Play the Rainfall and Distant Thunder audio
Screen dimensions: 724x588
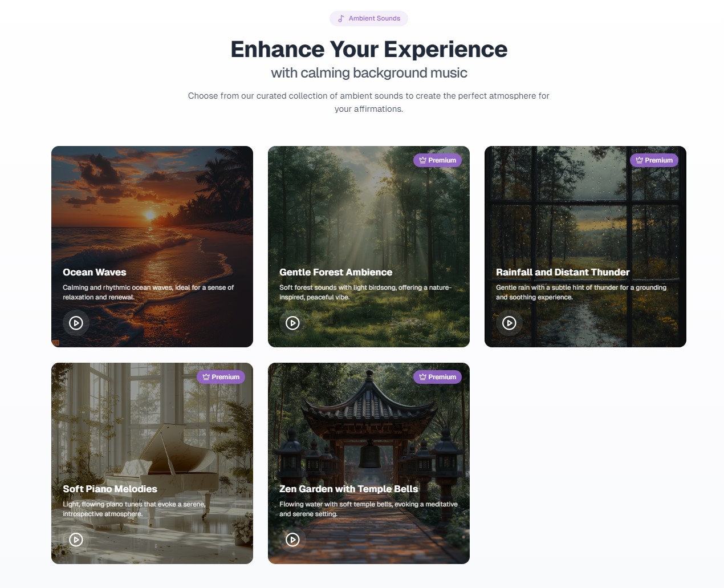pos(509,323)
